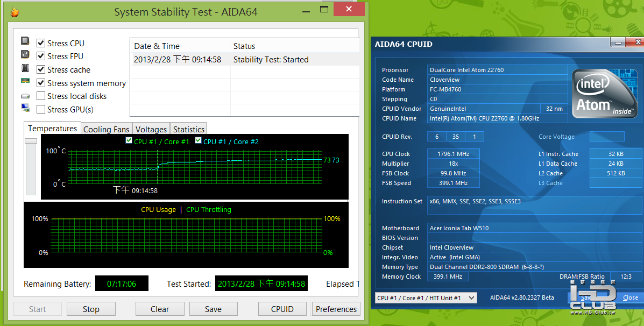Stop the stability test
Image resolution: width=644 pixels, height=326 pixels.
(91, 309)
